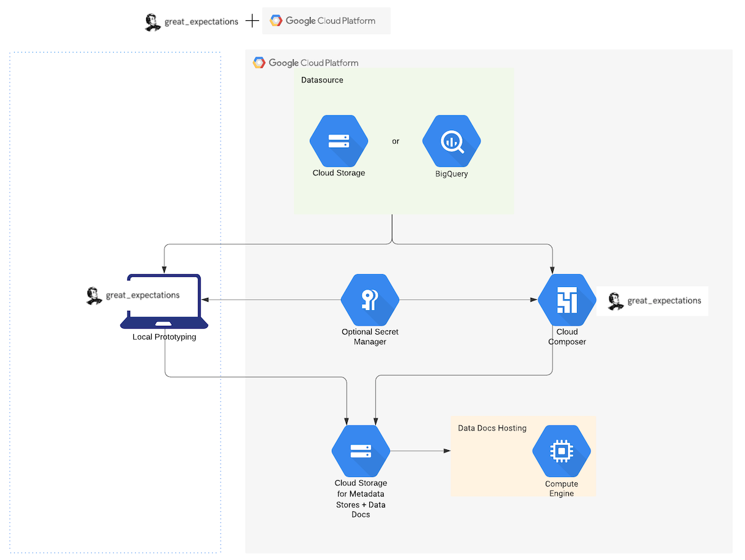Select the Local Prototyping laptop icon
Image resolution: width=745 pixels, height=560 pixels.
pyautogui.click(x=164, y=302)
